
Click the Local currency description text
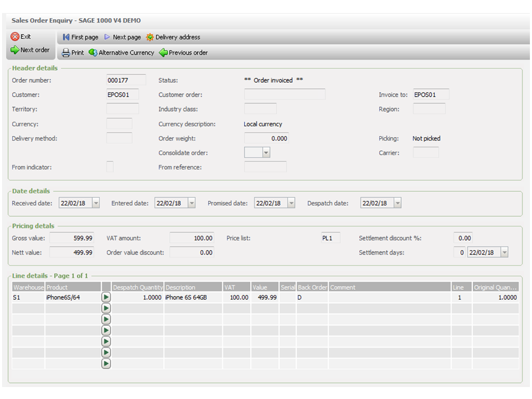pyautogui.click(x=263, y=124)
